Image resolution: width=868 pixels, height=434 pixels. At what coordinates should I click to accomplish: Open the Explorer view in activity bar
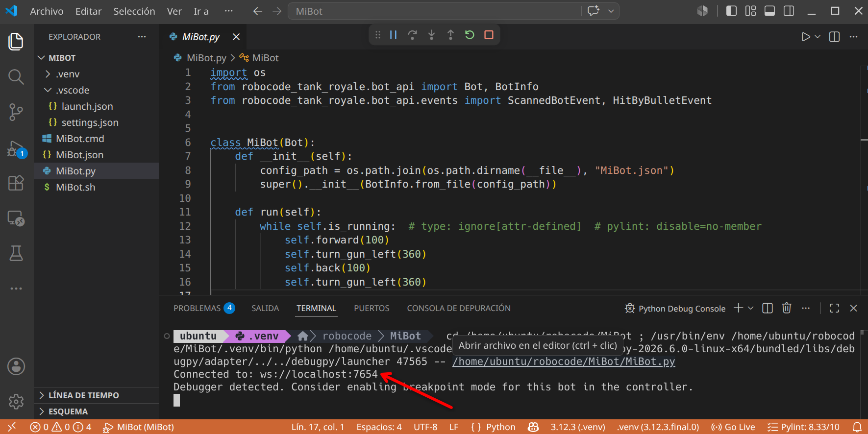[x=16, y=41]
